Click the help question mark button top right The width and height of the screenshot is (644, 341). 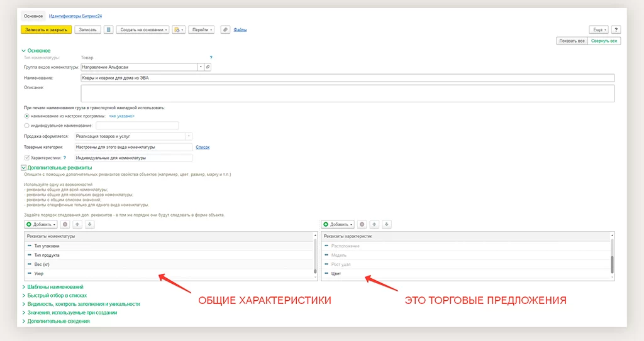(616, 30)
